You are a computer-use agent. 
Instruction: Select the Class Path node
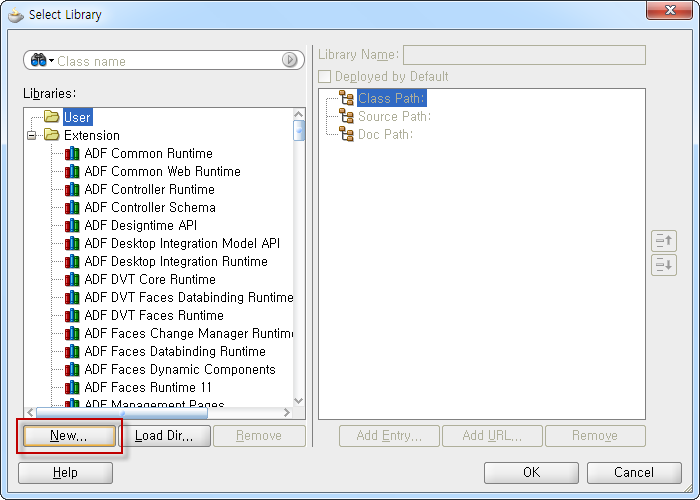coord(392,98)
